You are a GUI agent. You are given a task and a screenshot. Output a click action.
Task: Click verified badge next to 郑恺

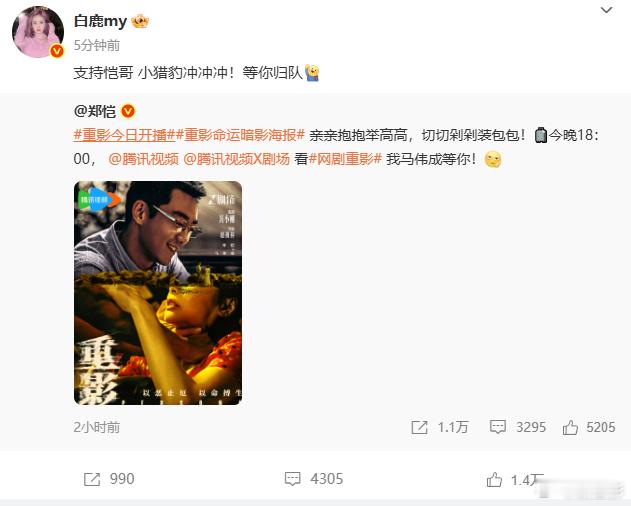[128, 111]
